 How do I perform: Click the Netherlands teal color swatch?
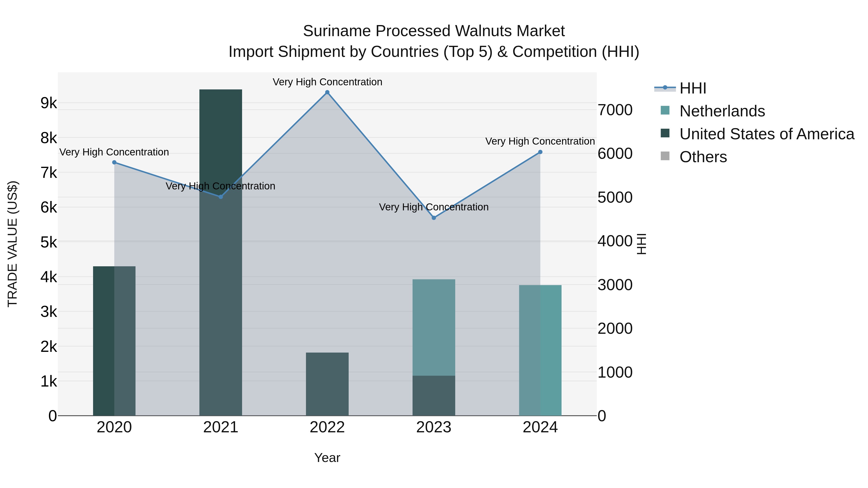click(665, 110)
